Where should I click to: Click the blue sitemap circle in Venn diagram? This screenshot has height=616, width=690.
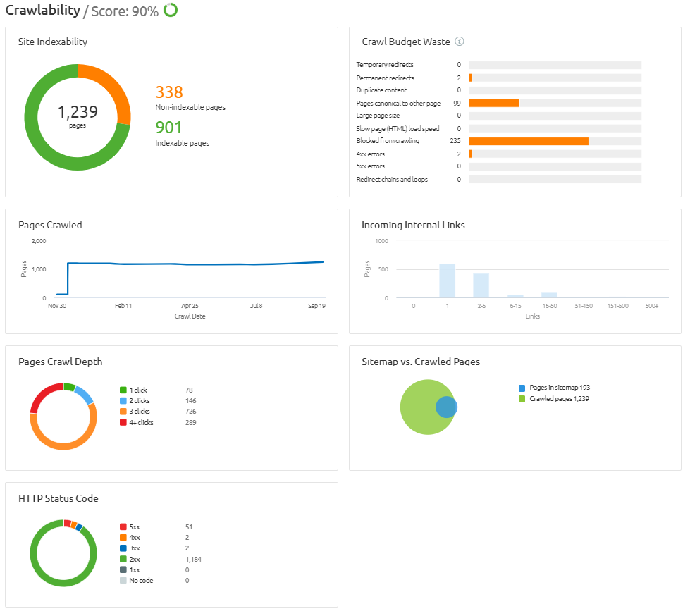447,407
